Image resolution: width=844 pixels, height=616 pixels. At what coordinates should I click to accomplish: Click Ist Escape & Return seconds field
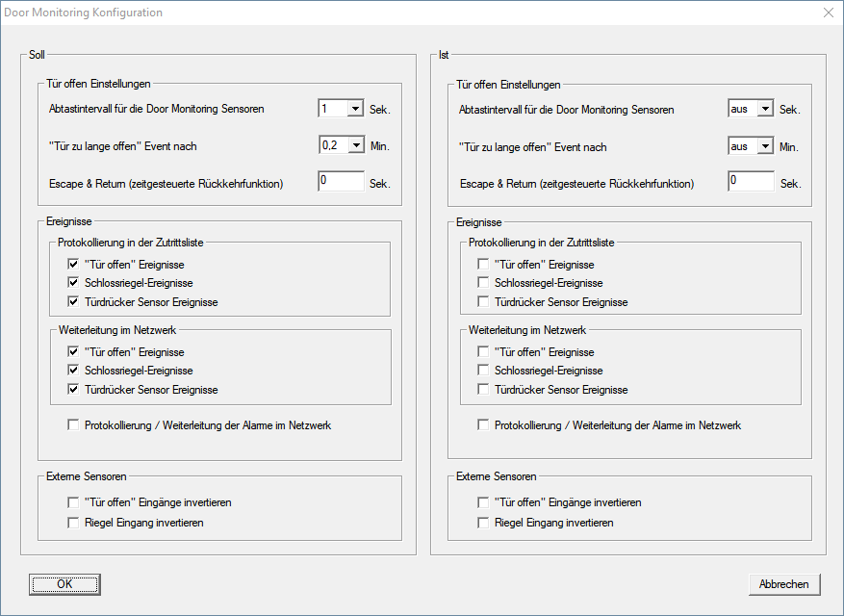tap(751, 182)
